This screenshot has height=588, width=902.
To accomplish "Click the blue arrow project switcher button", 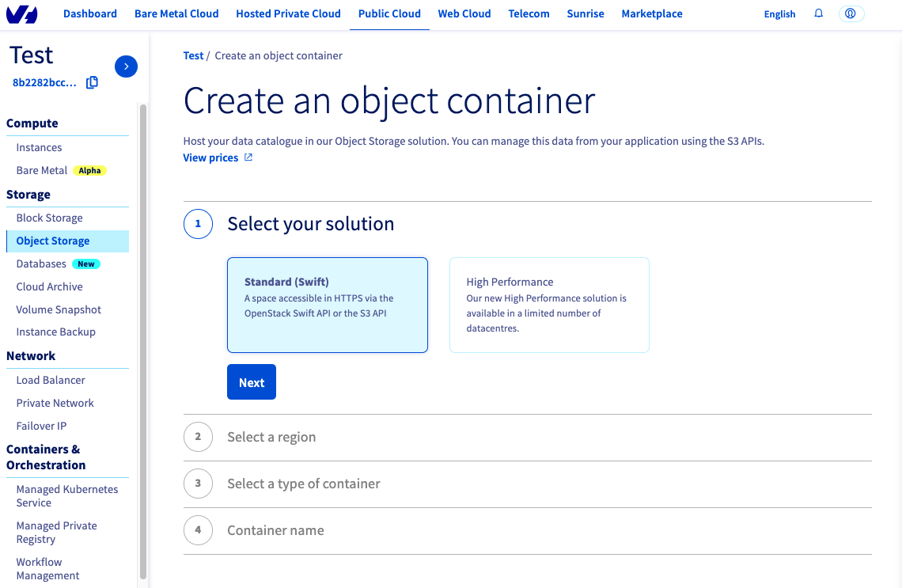I will (126, 66).
